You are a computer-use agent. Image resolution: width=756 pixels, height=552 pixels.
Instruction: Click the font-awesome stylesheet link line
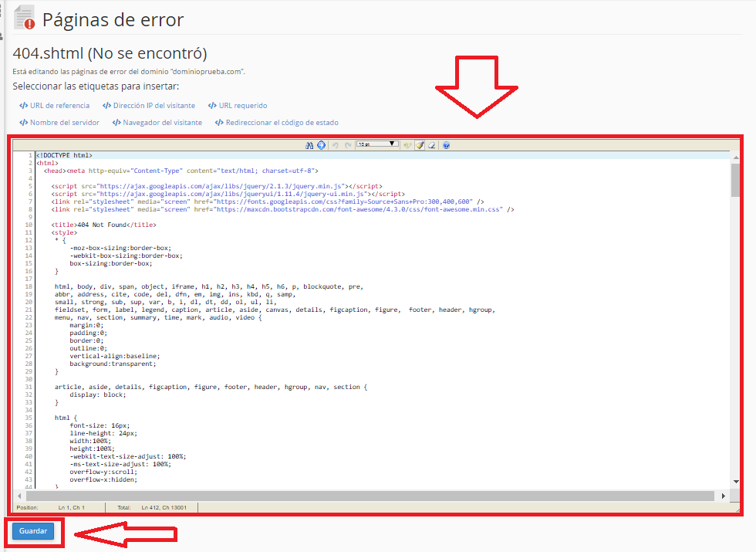tap(282, 209)
